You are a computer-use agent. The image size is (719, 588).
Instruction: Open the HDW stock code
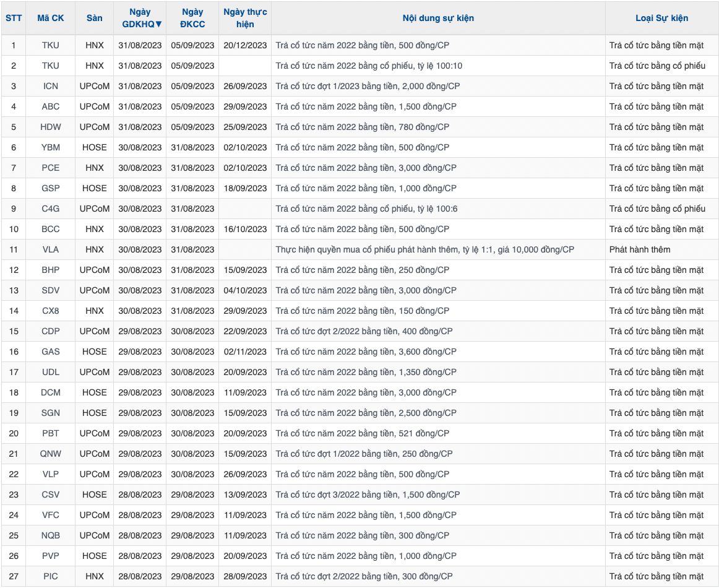click(51, 127)
